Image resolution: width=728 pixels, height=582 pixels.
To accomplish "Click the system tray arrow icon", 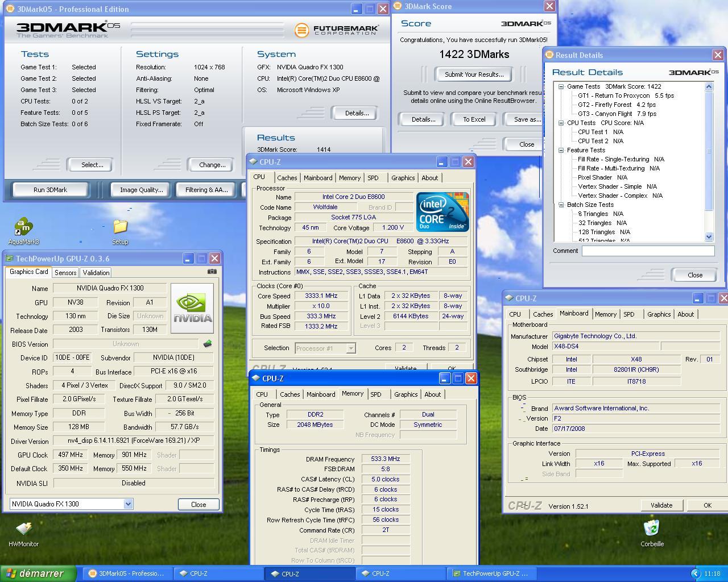I will pyautogui.click(x=695, y=573).
